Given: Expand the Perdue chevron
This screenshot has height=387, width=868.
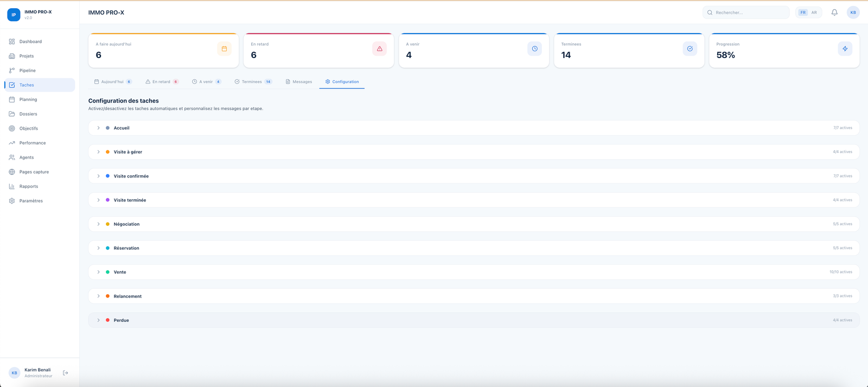Looking at the screenshot, I should point(98,320).
